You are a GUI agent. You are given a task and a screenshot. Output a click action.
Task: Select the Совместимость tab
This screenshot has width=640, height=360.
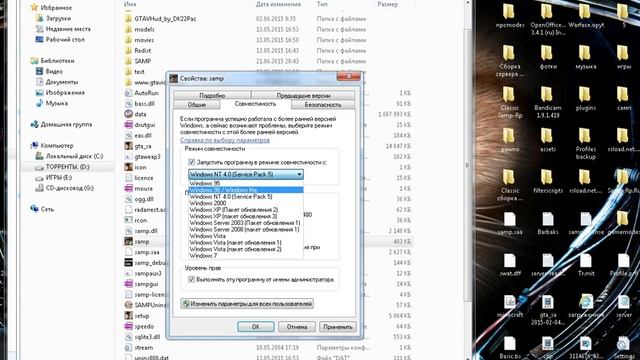(256, 104)
